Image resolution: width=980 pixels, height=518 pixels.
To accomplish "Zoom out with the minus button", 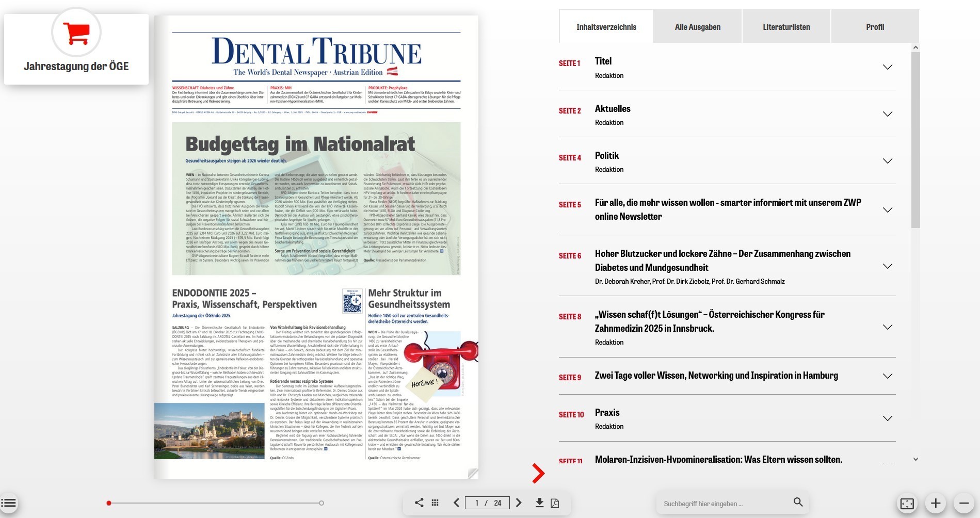I will pos(964,503).
